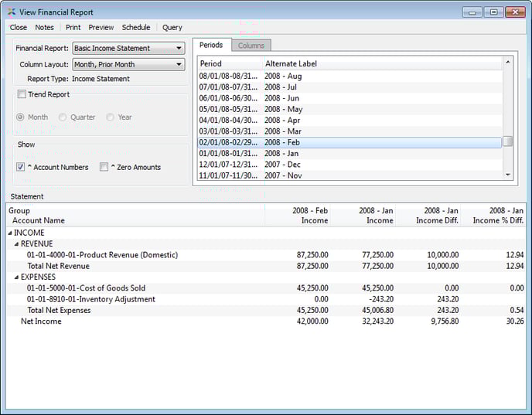Select the Quarter radio button

click(x=66, y=117)
